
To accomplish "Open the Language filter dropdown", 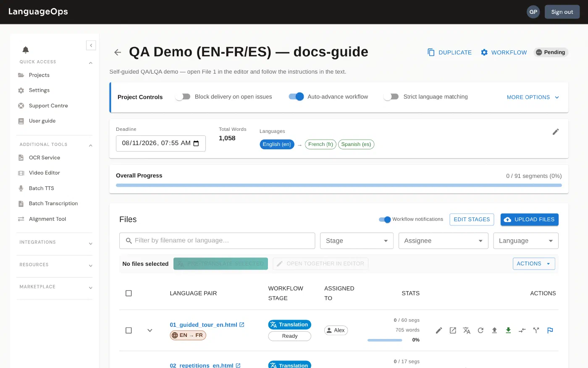I will 526,241.
